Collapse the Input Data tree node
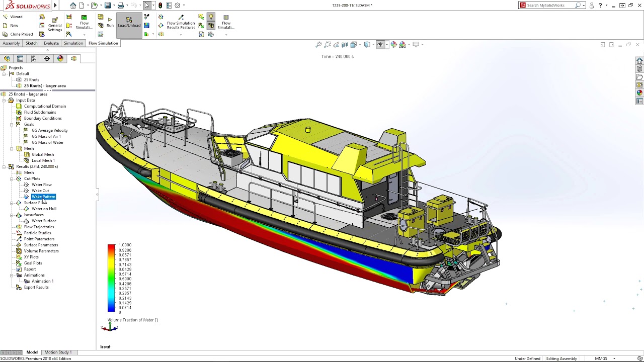This screenshot has height=362, width=644. coord(4,100)
